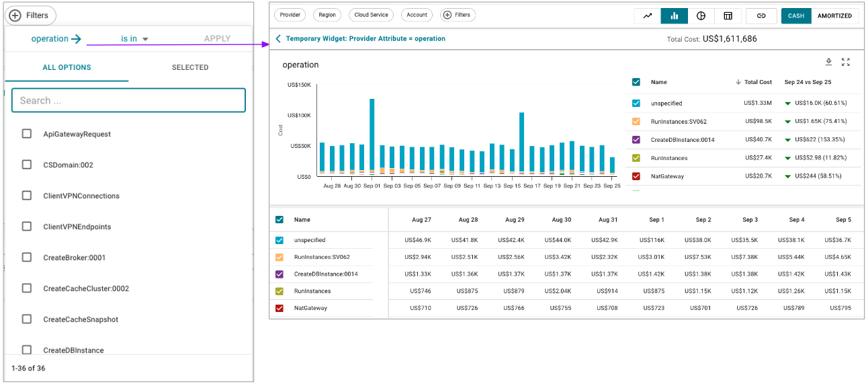This screenshot has height=386, width=868.
Task: Open the ALL OPTIONS tab
Action: [67, 67]
